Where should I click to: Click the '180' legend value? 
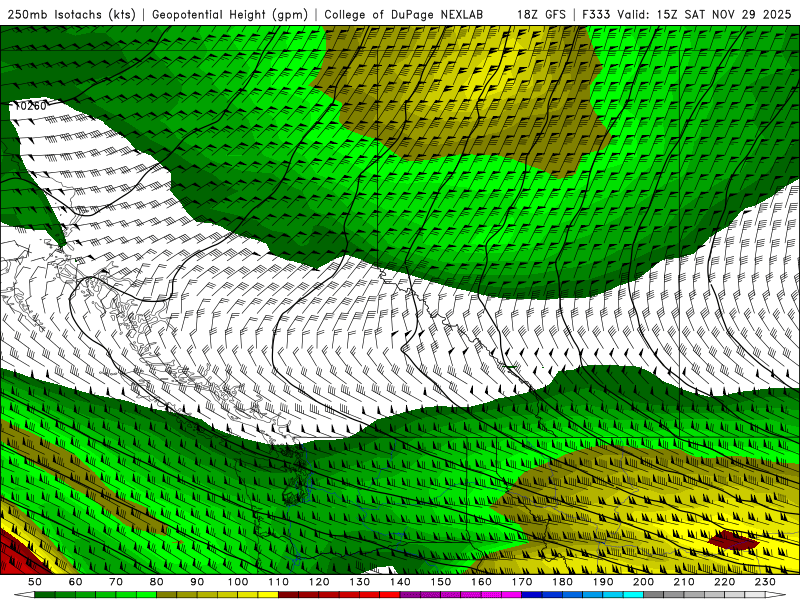pos(562,582)
